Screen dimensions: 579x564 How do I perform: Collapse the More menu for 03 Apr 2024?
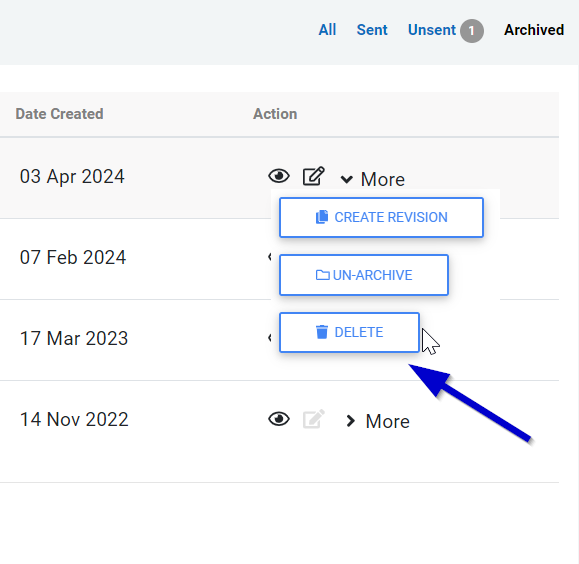click(372, 179)
